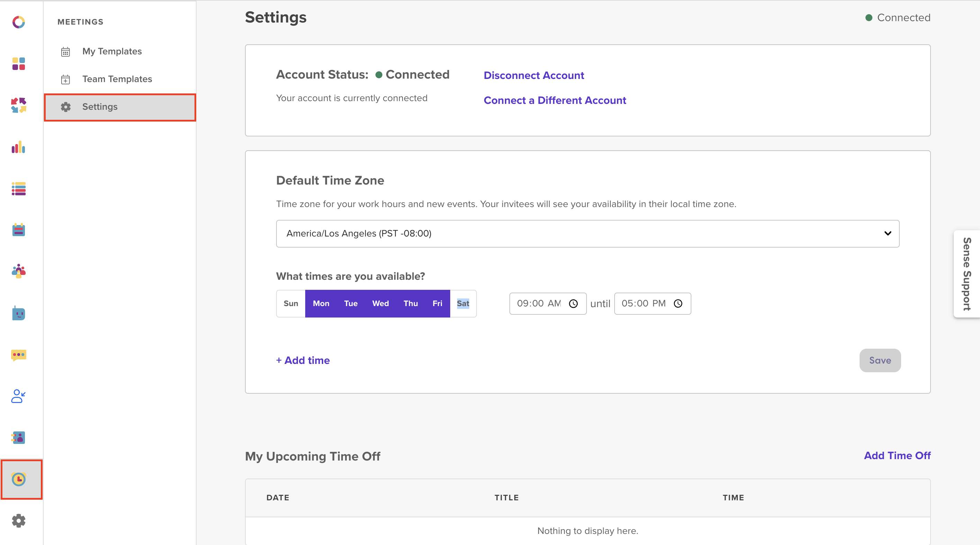The height and width of the screenshot is (545, 980).
Task: Click the four-arrows workflow sidebar icon
Action: (x=18, y=105)
